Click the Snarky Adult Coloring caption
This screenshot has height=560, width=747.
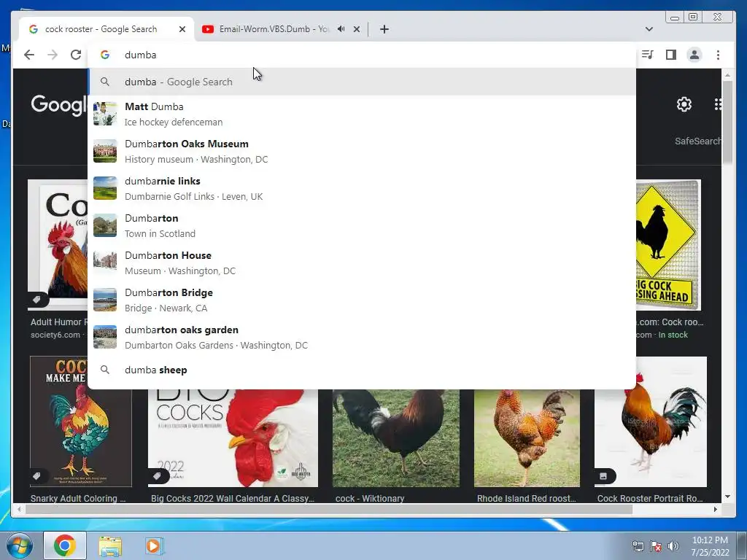(78, 498)
